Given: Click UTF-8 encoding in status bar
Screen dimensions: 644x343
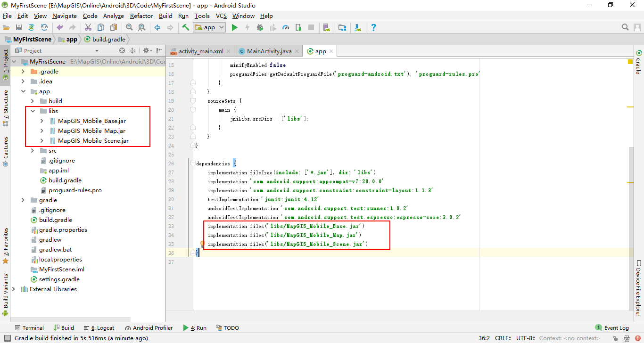Looking at the screenshot, I should pyautogui.click(x=526, y=338).
